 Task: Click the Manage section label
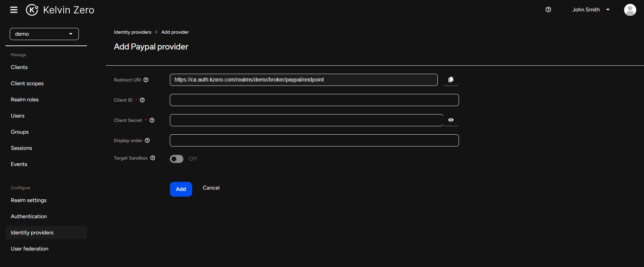[x=19, y=55]
